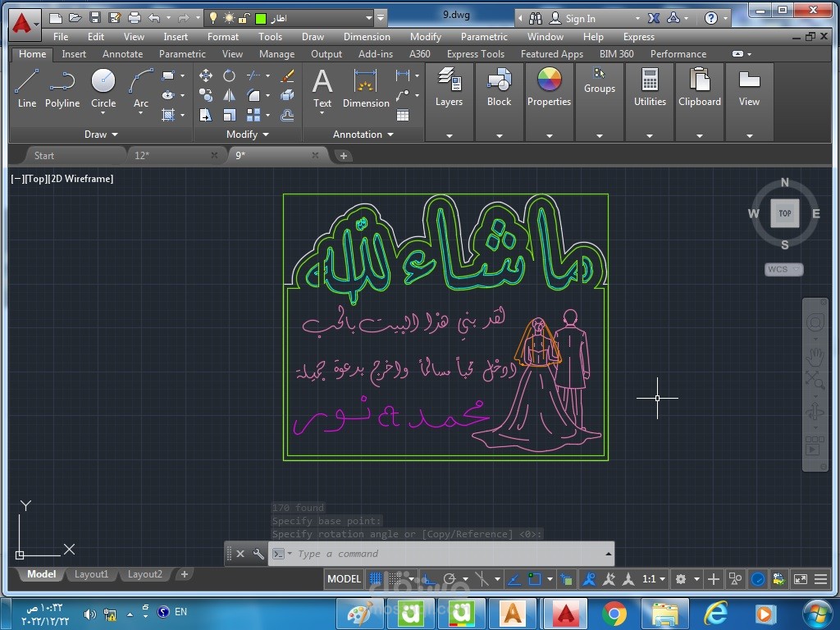Select the Stretch tool
Image resolution: width=840 pixels, height=630 pixels.
pyautogui.click(x=205, y=115)
